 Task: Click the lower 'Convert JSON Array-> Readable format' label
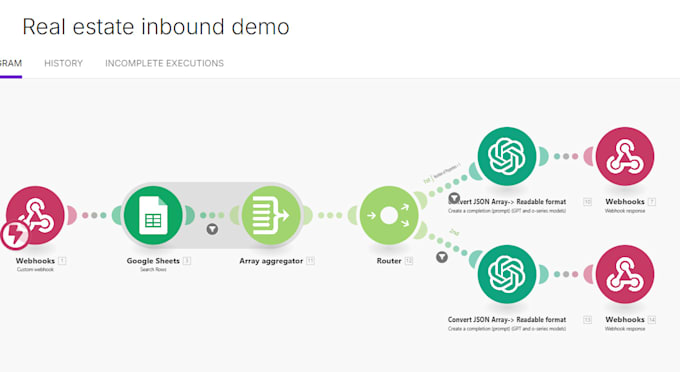click(507, 320)
